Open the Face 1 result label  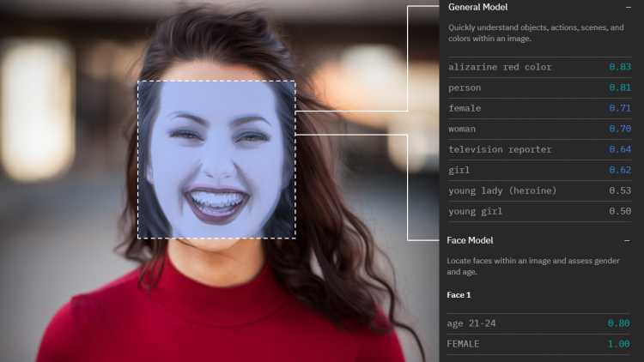point(459,295)
